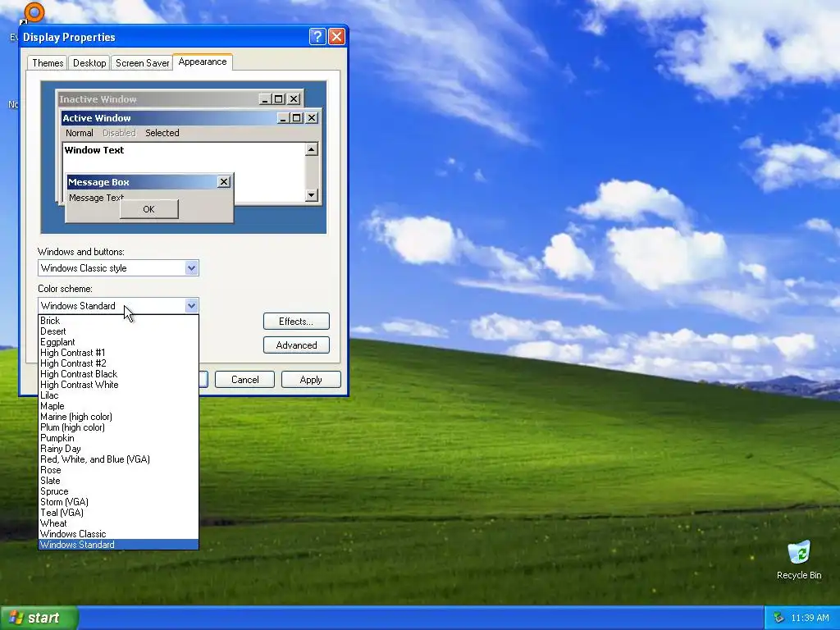Select Teal (VGA) from list
The height and width of the screenshot is (630, 840).
[x=118, y=513]
